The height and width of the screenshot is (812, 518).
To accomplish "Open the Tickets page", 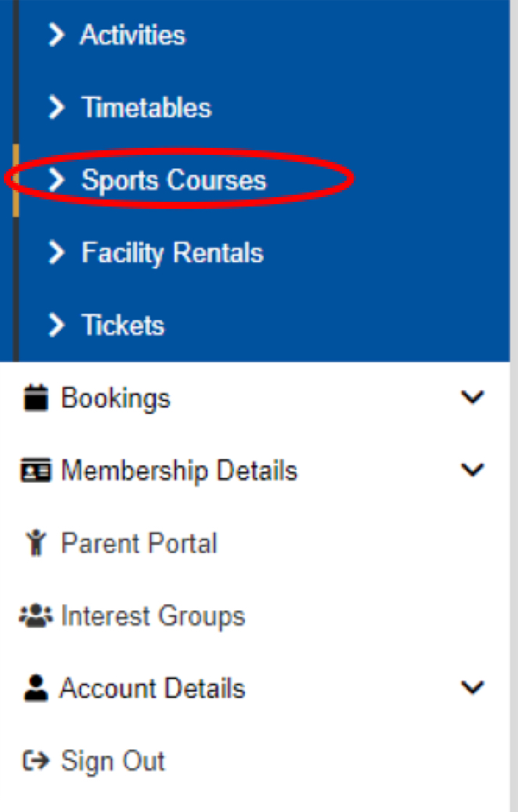I will 123,325.
